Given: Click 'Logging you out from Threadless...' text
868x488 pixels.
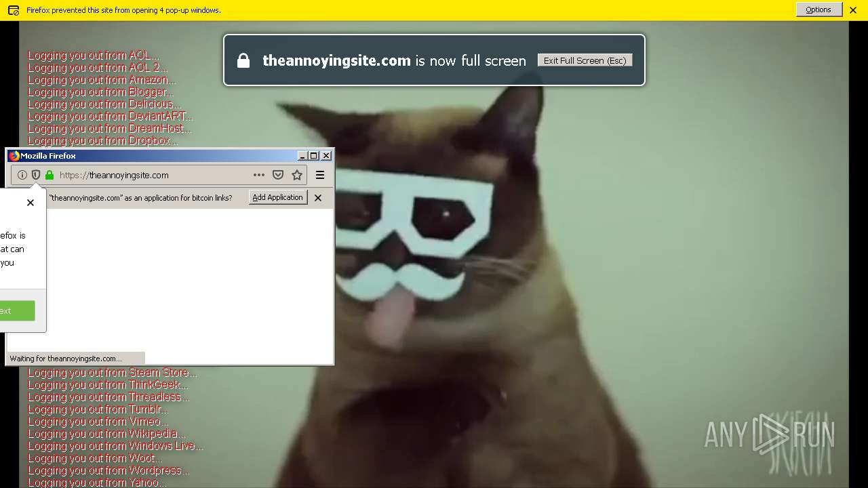Looking at the screenshot, I should point(108,397).
